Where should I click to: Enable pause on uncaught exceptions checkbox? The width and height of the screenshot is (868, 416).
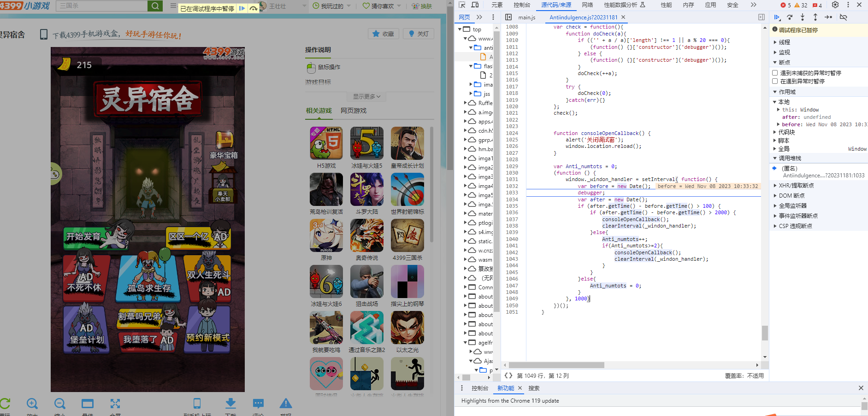tap(775, 73)
